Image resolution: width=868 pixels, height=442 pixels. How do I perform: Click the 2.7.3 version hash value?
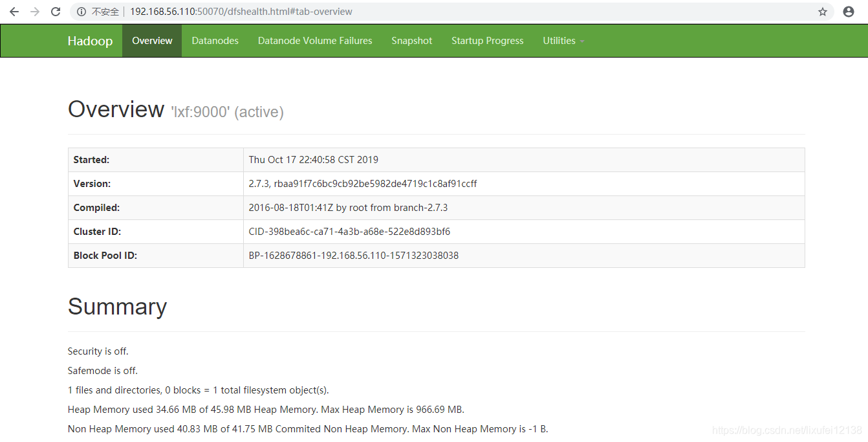363,184
